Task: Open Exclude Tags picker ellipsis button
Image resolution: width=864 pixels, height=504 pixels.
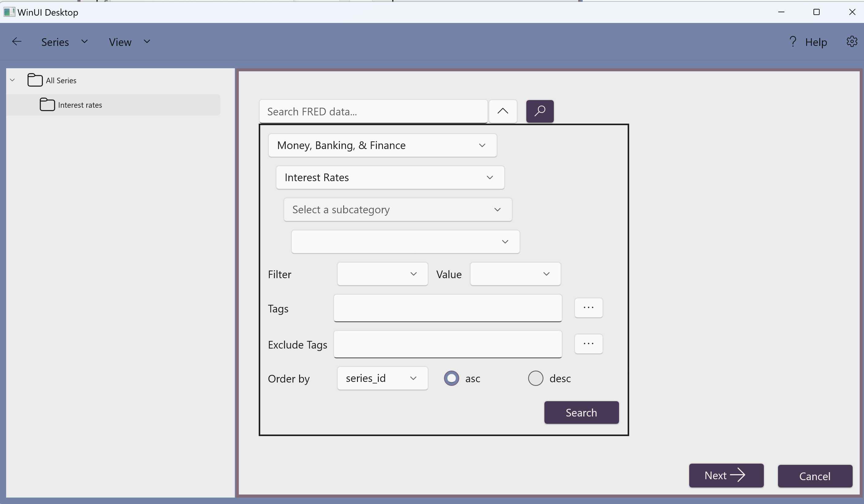Action: [x=588, y=344]
